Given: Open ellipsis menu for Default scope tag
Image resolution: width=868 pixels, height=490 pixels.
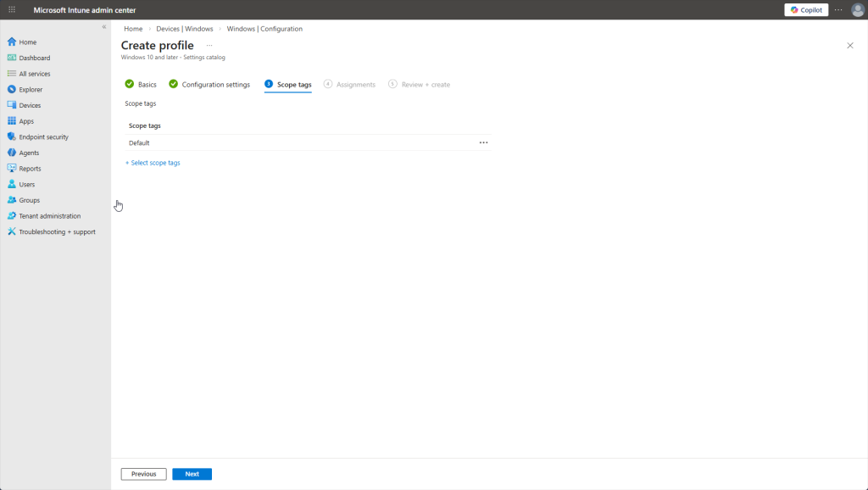Looking at the screenshot, I should click(x=483, y=142).
